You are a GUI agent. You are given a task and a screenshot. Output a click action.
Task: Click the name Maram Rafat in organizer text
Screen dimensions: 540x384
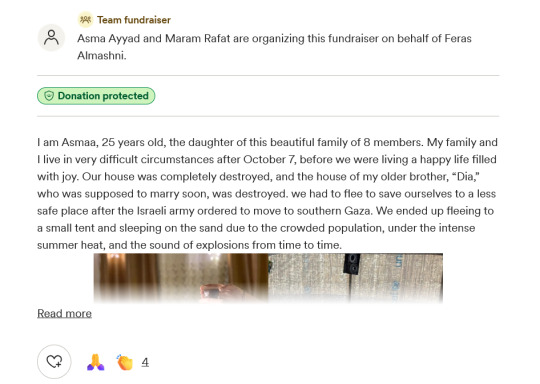(197, 38)
